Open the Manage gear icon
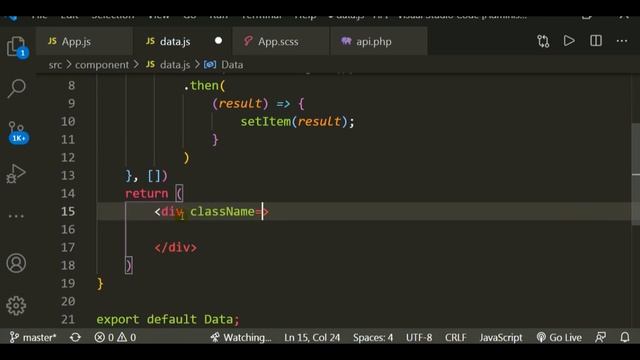Screen dimensions: 640x360 pos(16,306)
